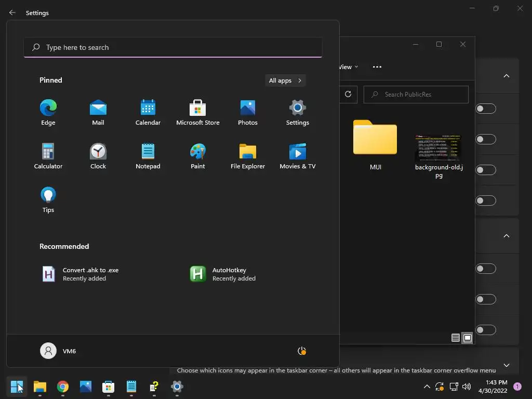
Task: Collapse the second Settings section chevron
Action: (506, 236)
